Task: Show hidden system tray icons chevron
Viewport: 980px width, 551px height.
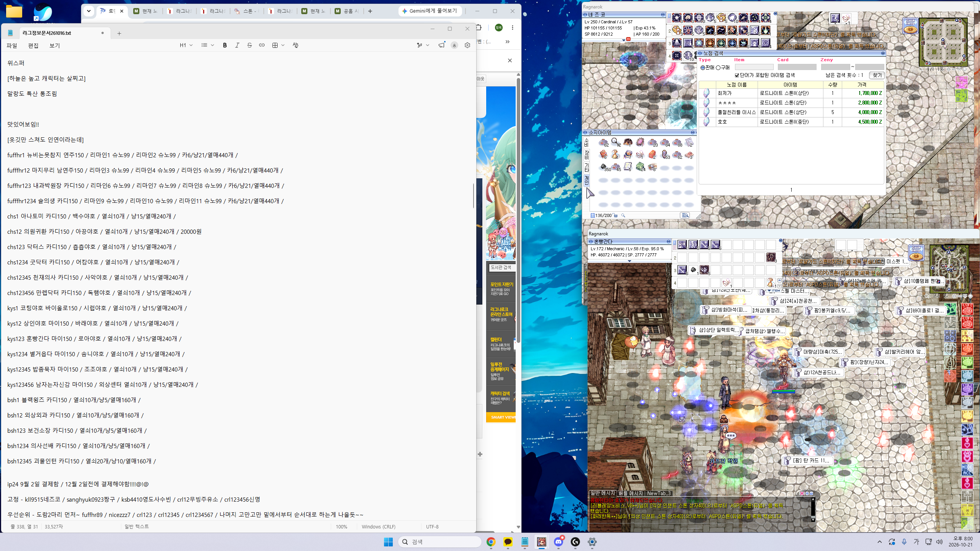Action: (x=880, y=542)
